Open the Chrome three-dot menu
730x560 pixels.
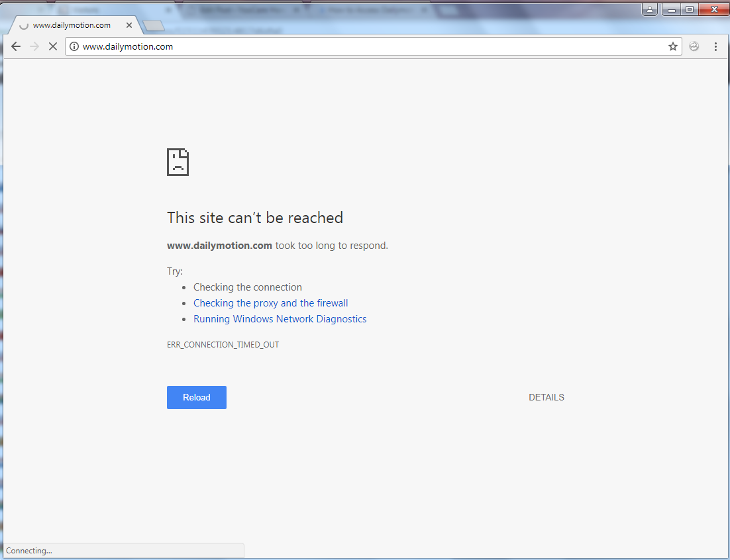715,46
